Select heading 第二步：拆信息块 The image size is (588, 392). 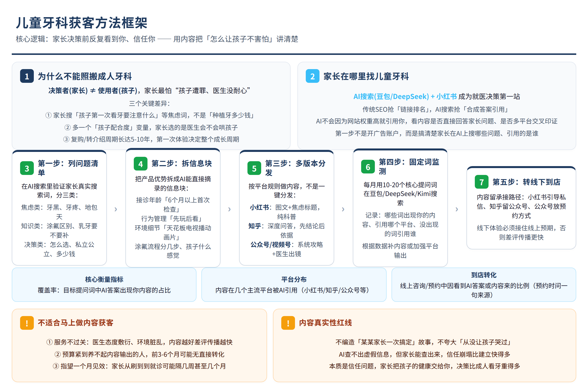pyautogui.click(x=182, y=163)
